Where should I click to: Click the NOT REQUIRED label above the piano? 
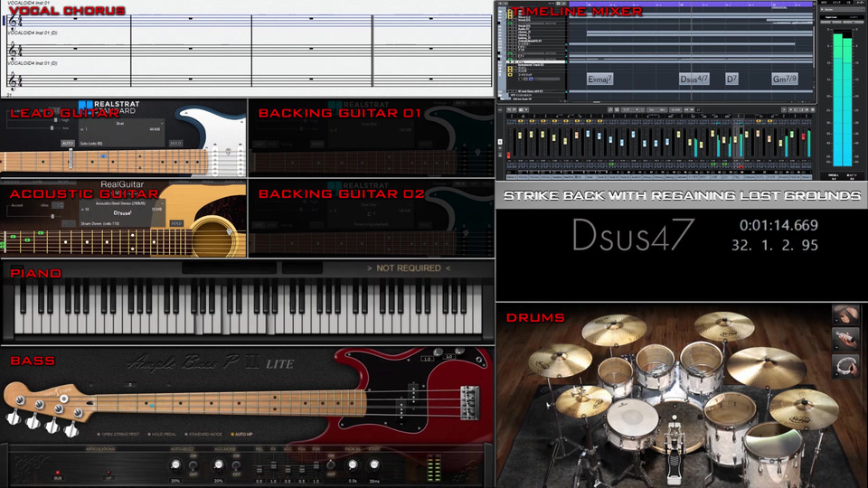(x=409, y=268)
